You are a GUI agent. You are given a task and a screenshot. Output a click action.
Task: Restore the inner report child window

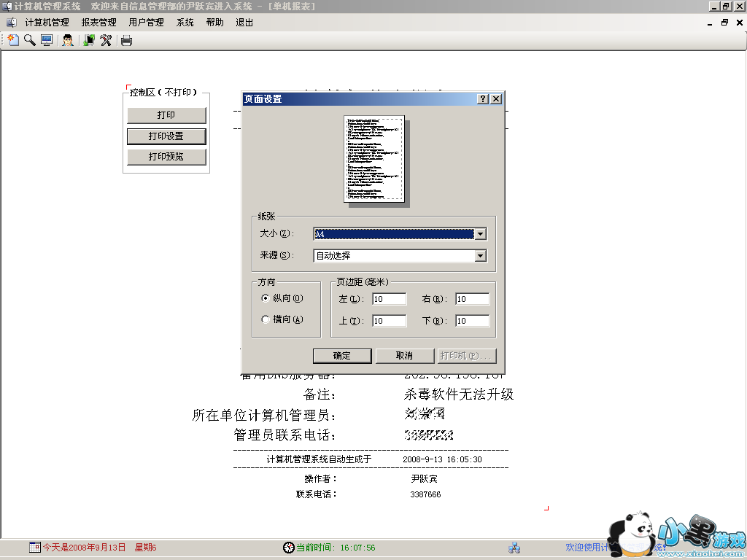(724, 23)
